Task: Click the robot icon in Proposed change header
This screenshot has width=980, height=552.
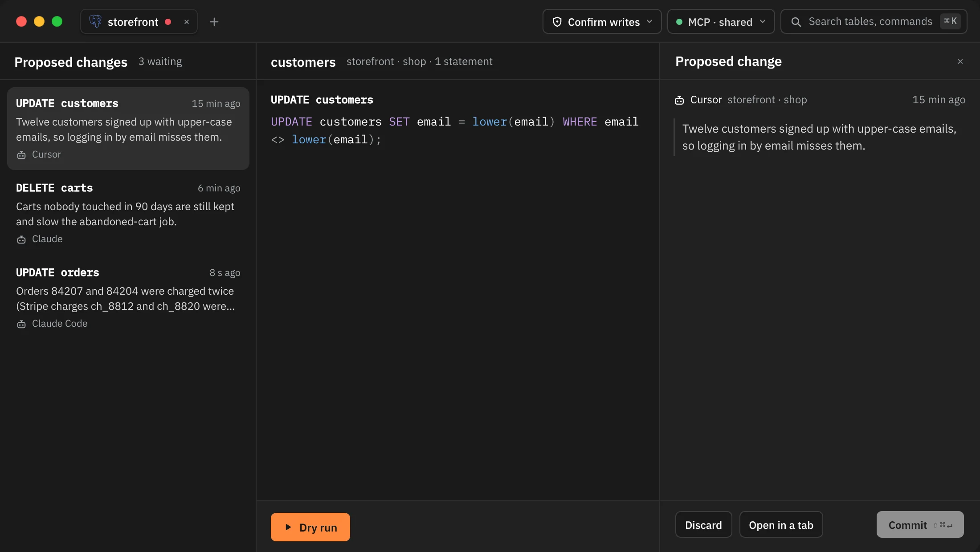Action: (679, 100)
